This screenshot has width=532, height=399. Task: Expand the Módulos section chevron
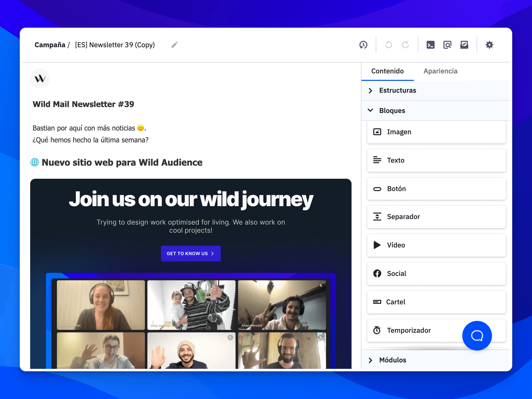click(x=370, y=360)
